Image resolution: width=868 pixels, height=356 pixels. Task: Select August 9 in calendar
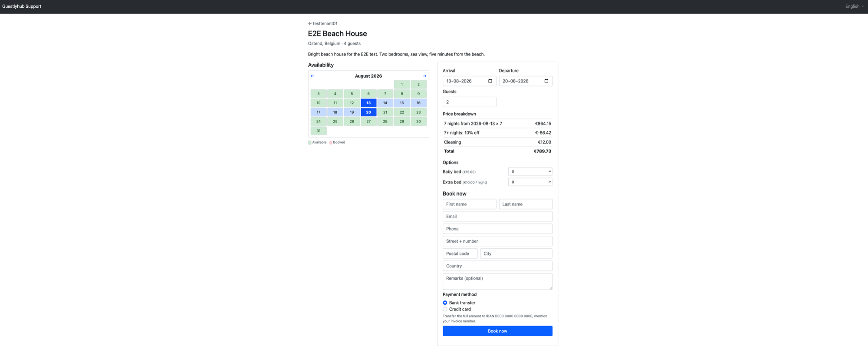(x=418, y=94)
